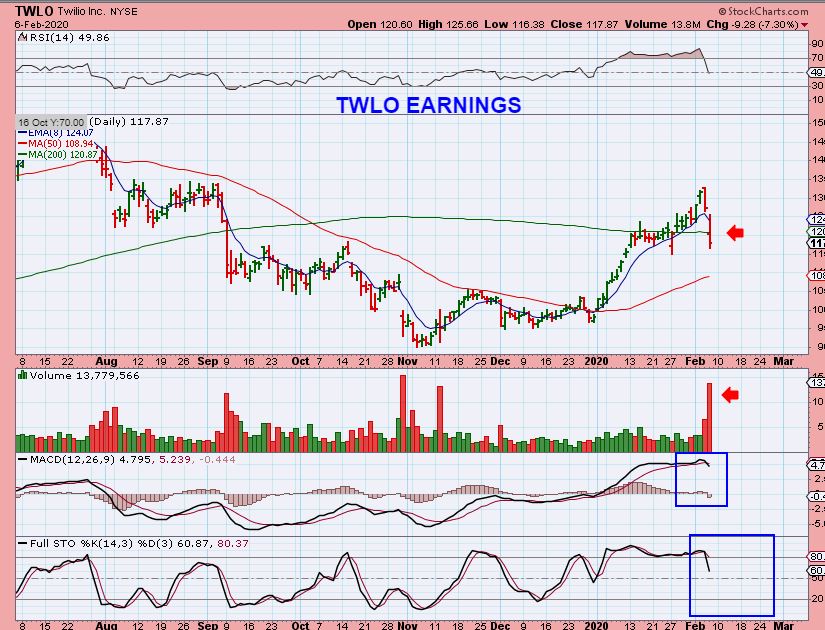Image resolution: width=825 pixels, height=630 pixels.
Task: Click 'Mar' on the bottom stochastic date axis
Action: tap(783, 625)
